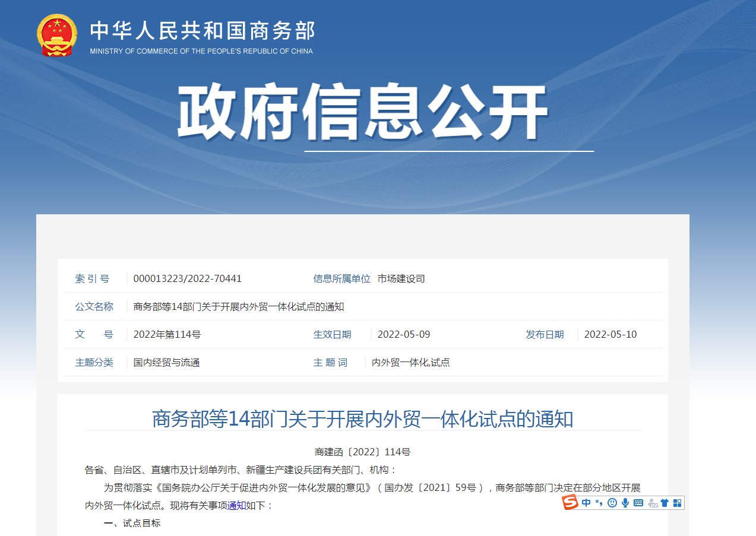The image size is (756, 536).
Task: Click the user account icon on the IME bar
Action: 653,503
